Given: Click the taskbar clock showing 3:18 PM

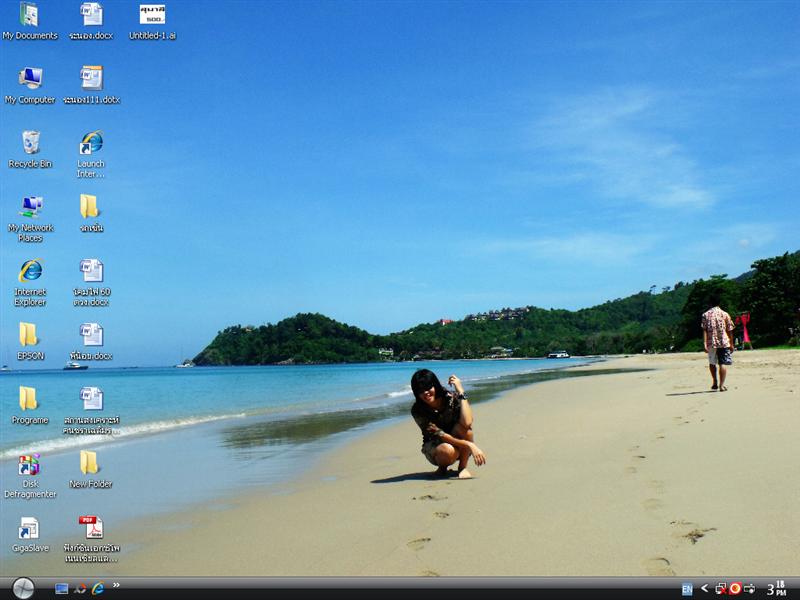Looking at the screenshot, I should tap(776, 589).
